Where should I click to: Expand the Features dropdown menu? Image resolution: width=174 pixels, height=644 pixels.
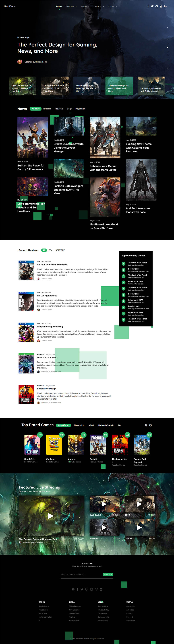[x=71, y=6]
